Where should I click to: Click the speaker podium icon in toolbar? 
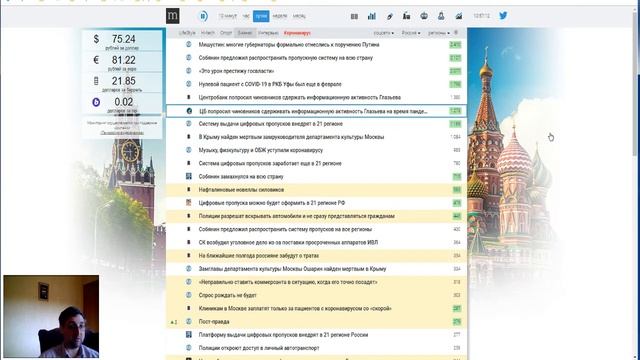(407, 16)
